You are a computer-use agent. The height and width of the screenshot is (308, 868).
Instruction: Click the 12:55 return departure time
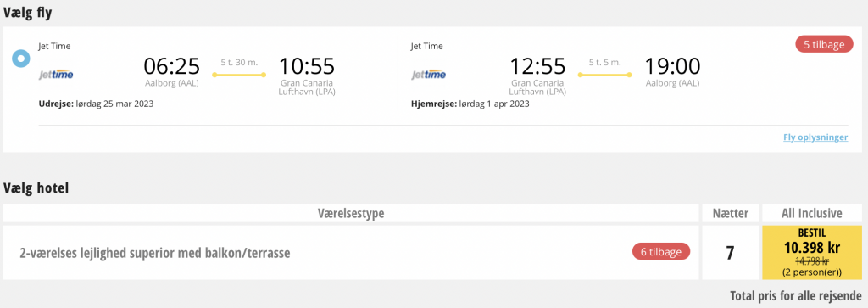point(537,66)
